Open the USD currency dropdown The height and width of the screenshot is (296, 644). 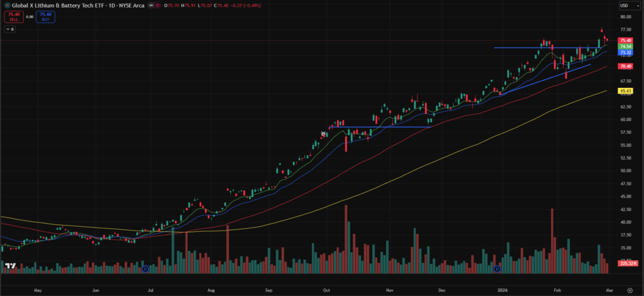625,6
